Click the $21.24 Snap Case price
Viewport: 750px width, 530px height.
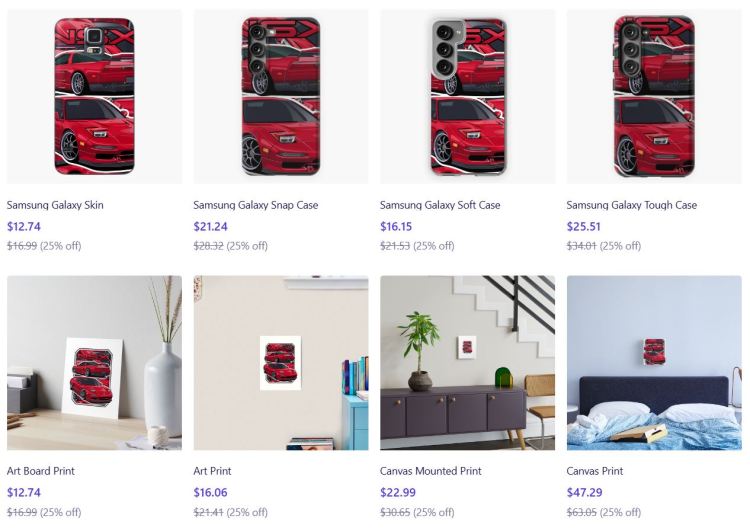(x=210, y=226)
